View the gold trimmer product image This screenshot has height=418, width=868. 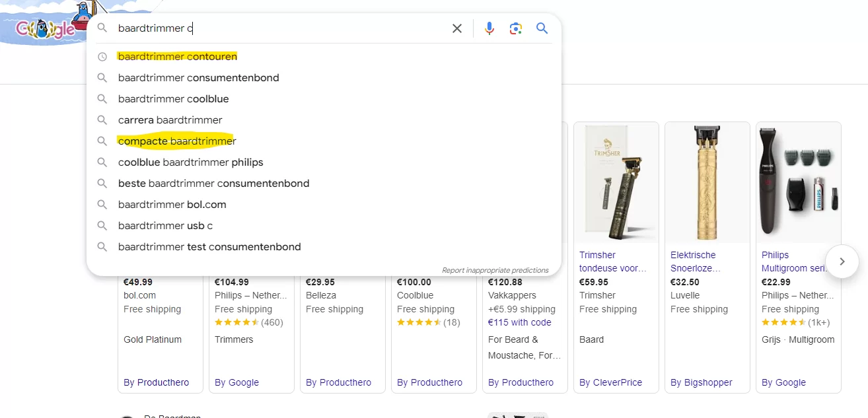(x=707, y=183)
